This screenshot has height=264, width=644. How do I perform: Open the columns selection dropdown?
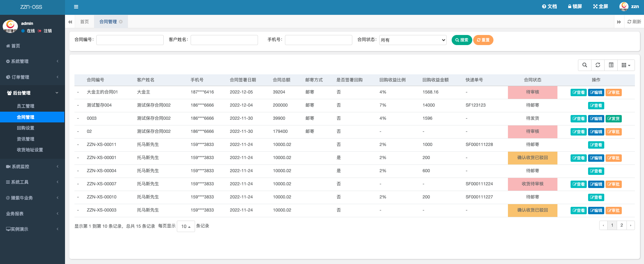click(626, 65)
